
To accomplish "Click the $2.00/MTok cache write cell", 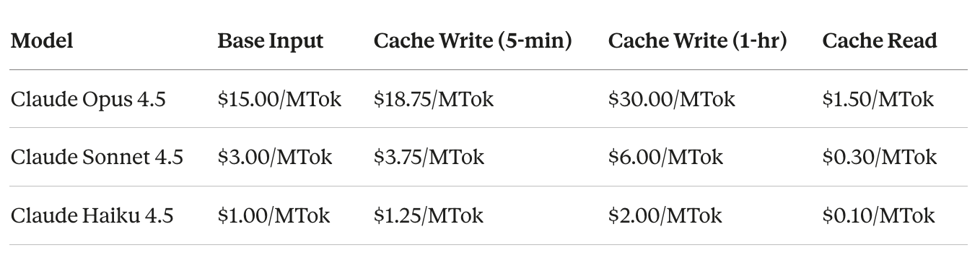I will 665,215.
